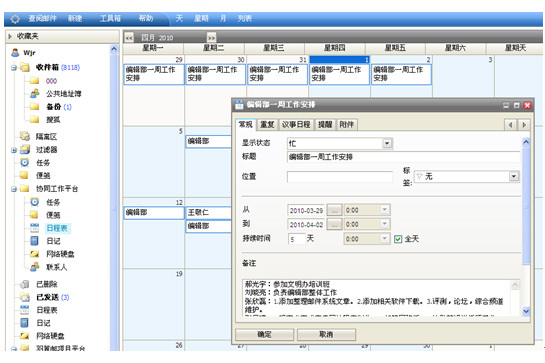Open the 已删除 trash icon

pyautogui.click(x=25, y=284)
